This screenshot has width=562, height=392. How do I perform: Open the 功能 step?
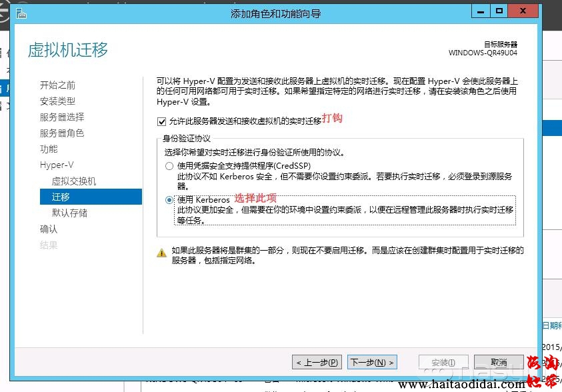click(x=49, y=149)
